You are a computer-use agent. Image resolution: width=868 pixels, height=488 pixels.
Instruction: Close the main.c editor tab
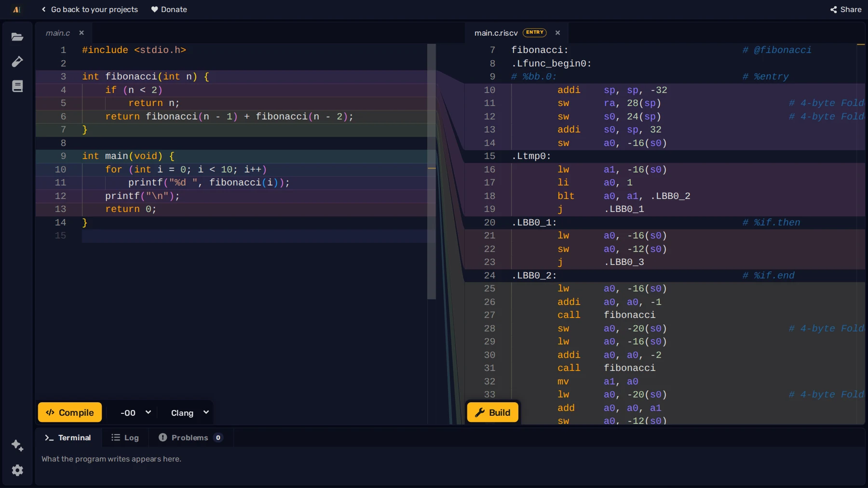[81, 33]
